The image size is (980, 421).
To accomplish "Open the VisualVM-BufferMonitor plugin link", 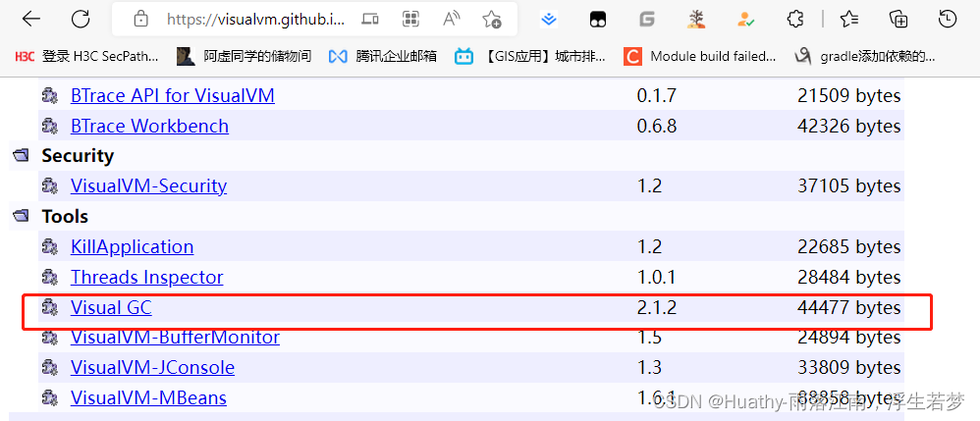I will pos(175,337).
